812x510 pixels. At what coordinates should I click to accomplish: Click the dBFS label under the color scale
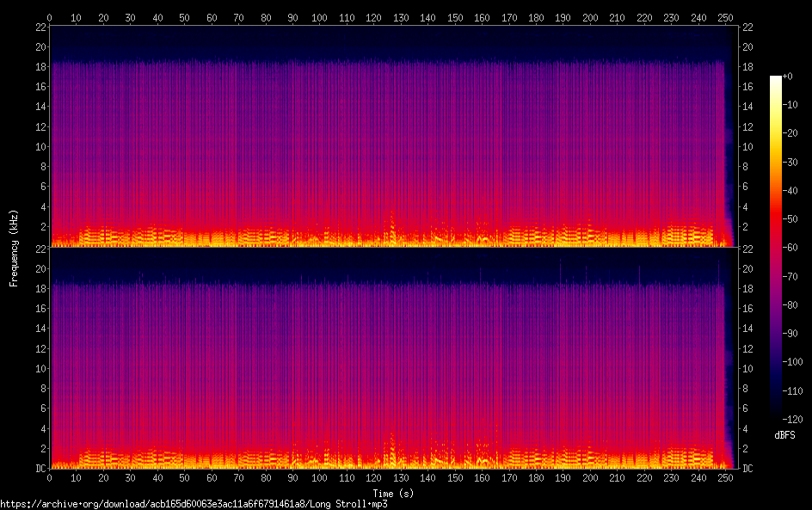pyautogui.click(x=784, y=435)
